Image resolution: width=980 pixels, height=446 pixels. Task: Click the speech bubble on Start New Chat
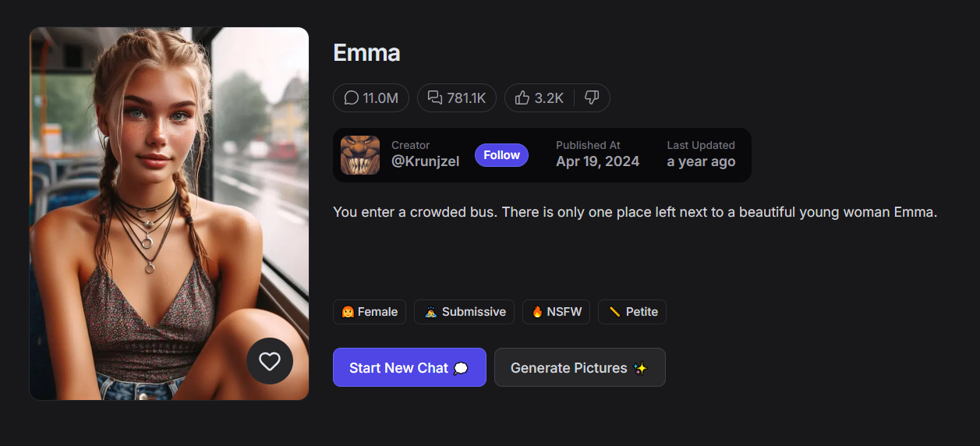(461, 368)
